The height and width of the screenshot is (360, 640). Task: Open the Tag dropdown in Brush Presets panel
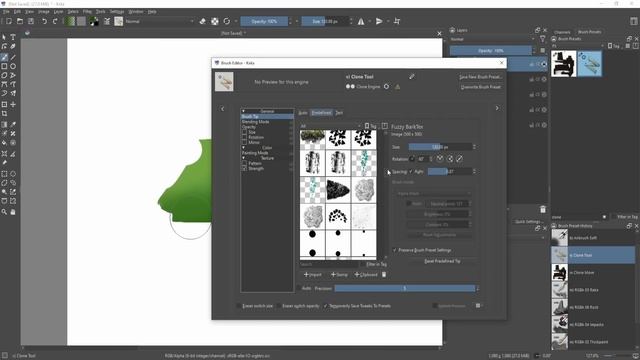(613, 46)
